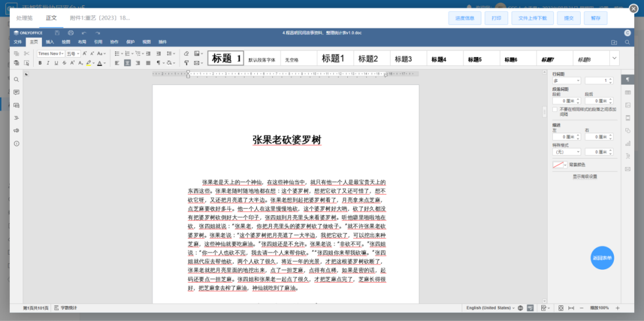The width and height of the screenshot is (644, 321).
Task: Apply italic formatting
Action: click(48, 63)
